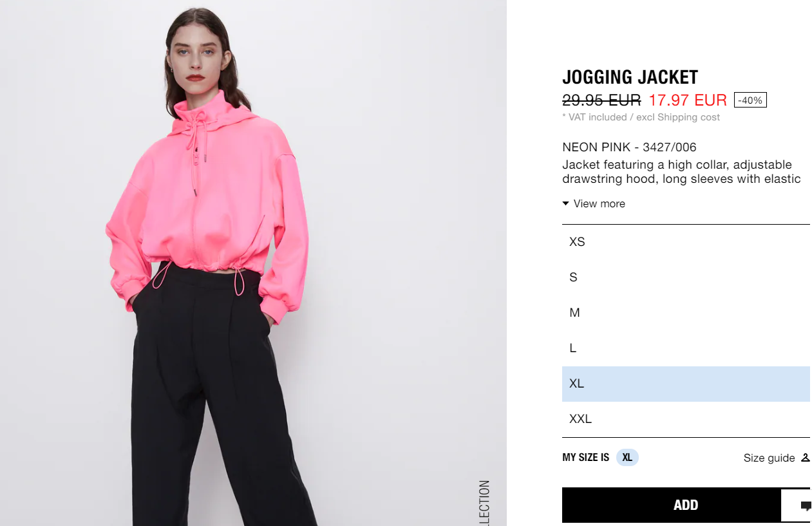Choose size XXL
The width and height of the screenshot is (812, 526).
[686, 419]
